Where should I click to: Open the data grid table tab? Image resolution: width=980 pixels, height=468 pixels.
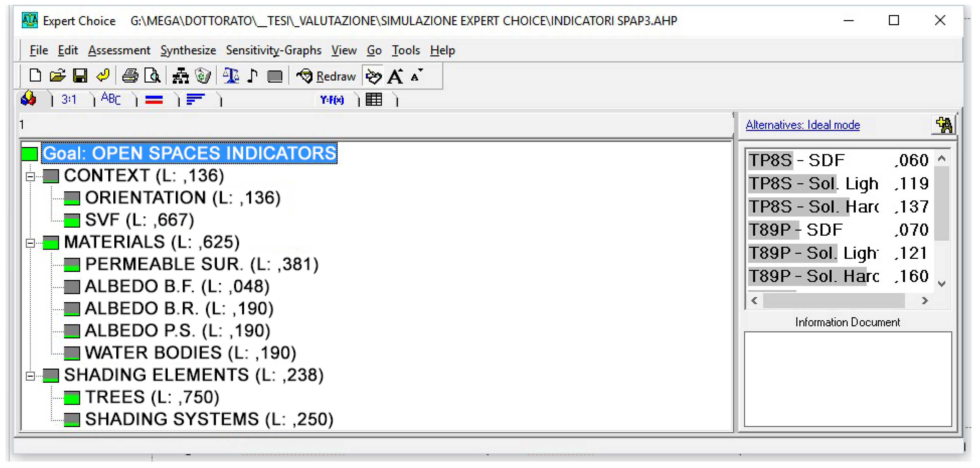(374, 100)
